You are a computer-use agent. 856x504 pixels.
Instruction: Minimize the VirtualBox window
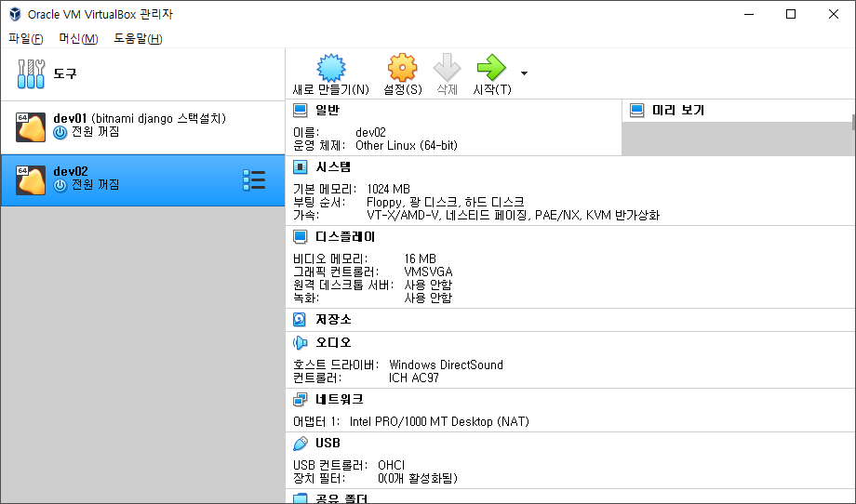coord(748,14)
